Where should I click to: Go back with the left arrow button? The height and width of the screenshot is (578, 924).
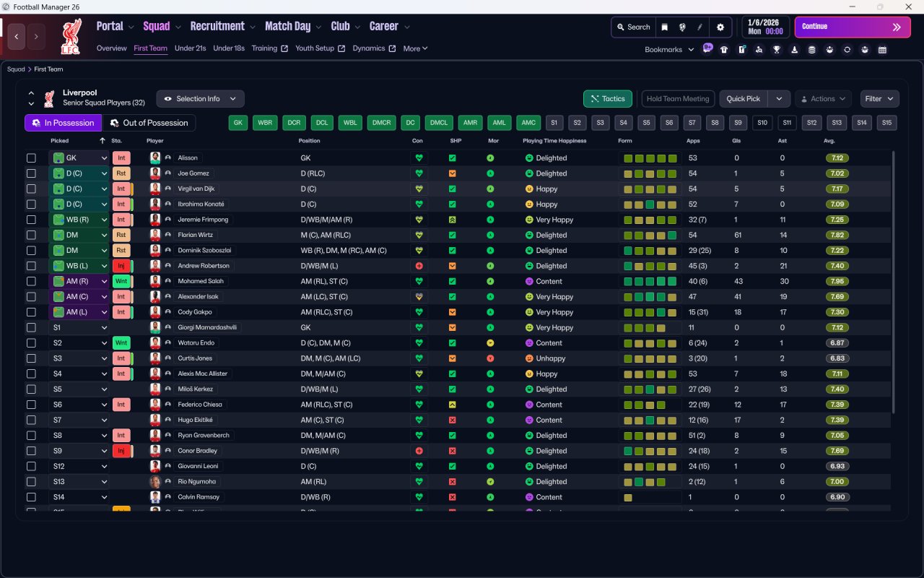pos(17,36)
